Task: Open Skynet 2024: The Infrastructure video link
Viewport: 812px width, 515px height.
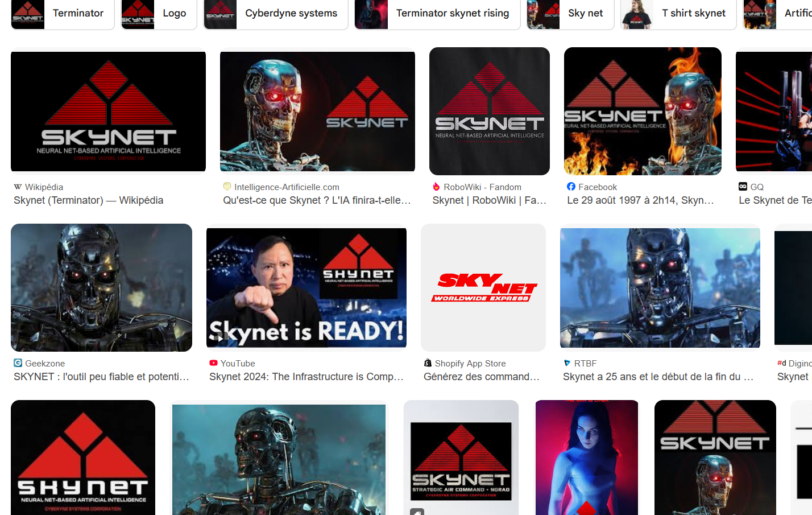Action: tap(306, 377)
